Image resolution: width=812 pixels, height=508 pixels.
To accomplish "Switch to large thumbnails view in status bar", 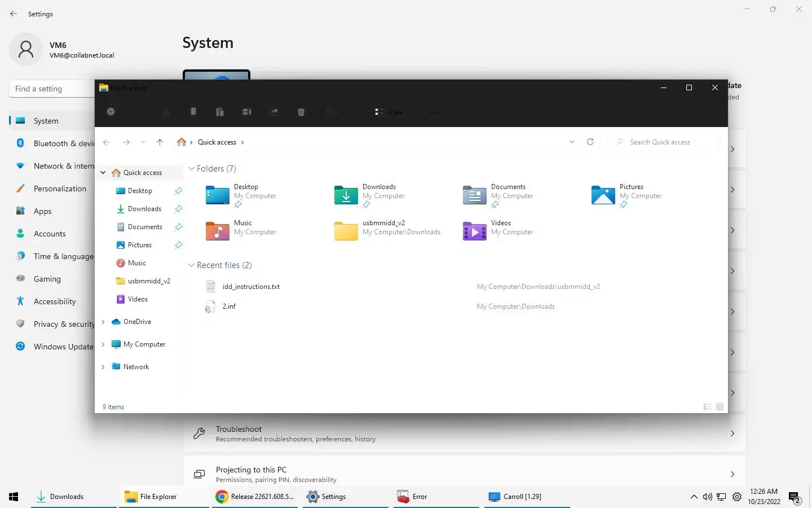I will (720, 407).
